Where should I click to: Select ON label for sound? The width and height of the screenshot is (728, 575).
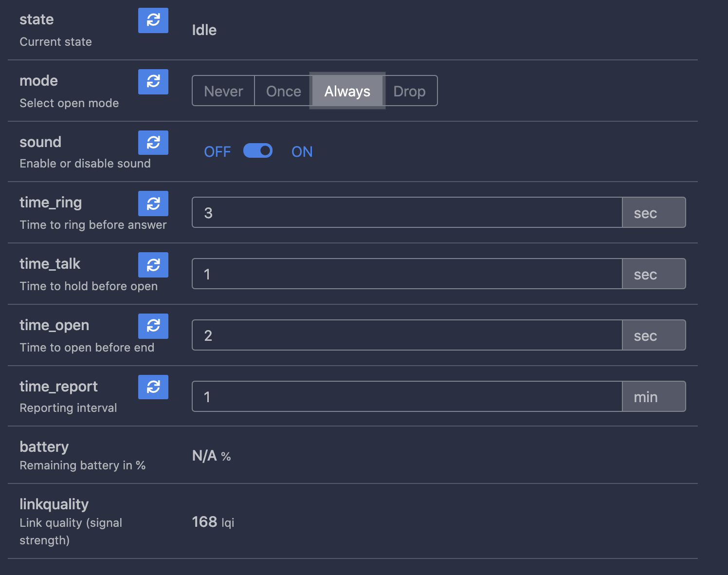(302, 152)
